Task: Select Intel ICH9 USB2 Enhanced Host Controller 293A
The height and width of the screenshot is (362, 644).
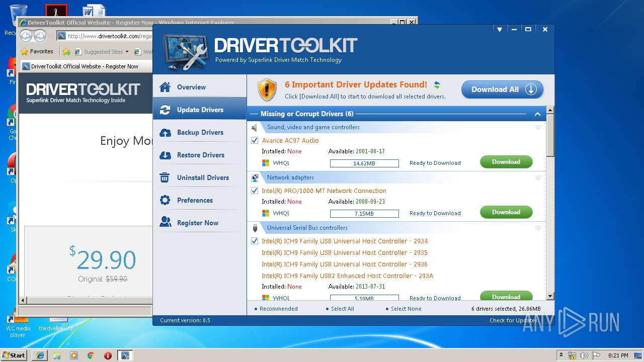Action: (347, 276)
